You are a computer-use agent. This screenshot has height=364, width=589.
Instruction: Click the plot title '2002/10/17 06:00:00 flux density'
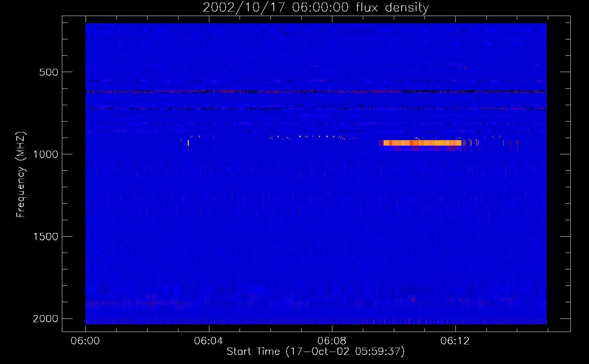tap(316, 8)
